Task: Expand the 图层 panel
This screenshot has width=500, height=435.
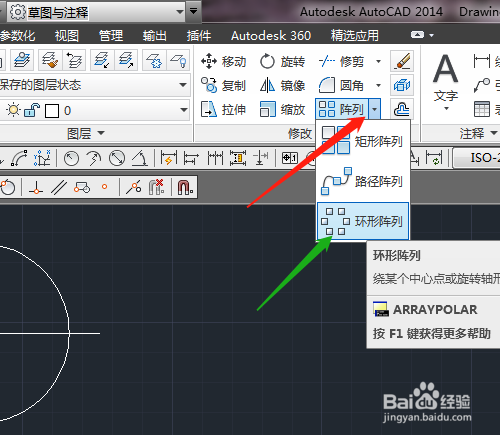Action: pos(86,134)
